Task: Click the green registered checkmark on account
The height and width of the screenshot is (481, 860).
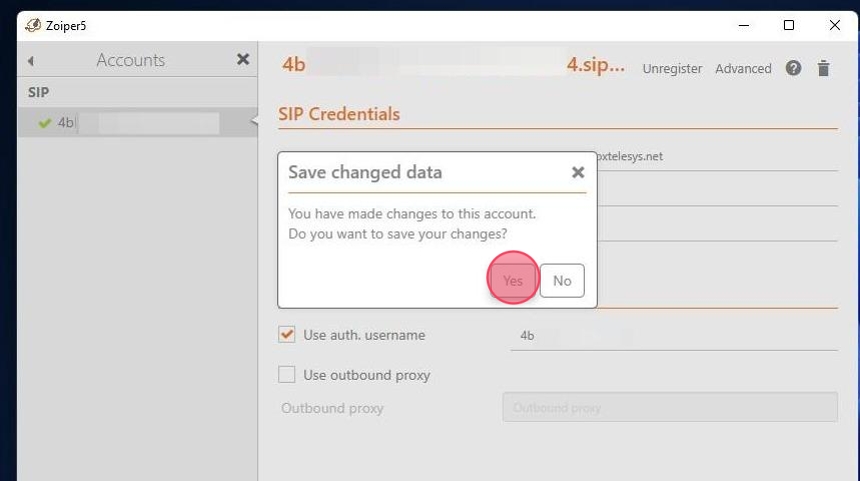Action: 44,123
